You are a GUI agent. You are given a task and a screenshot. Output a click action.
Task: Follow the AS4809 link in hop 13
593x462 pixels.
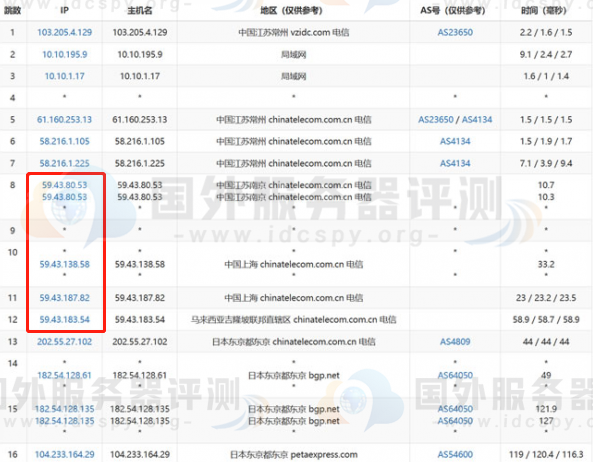coord(455,342)
